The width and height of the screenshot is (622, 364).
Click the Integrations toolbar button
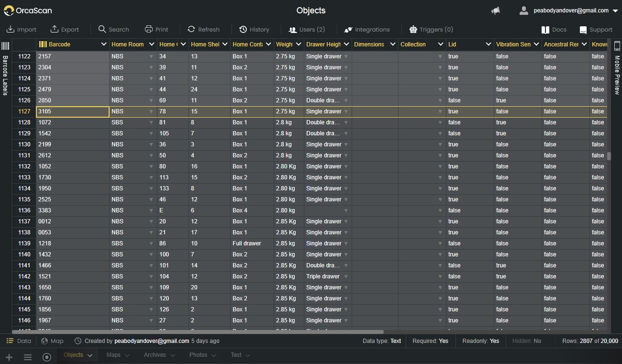click(x=367, y=30)
